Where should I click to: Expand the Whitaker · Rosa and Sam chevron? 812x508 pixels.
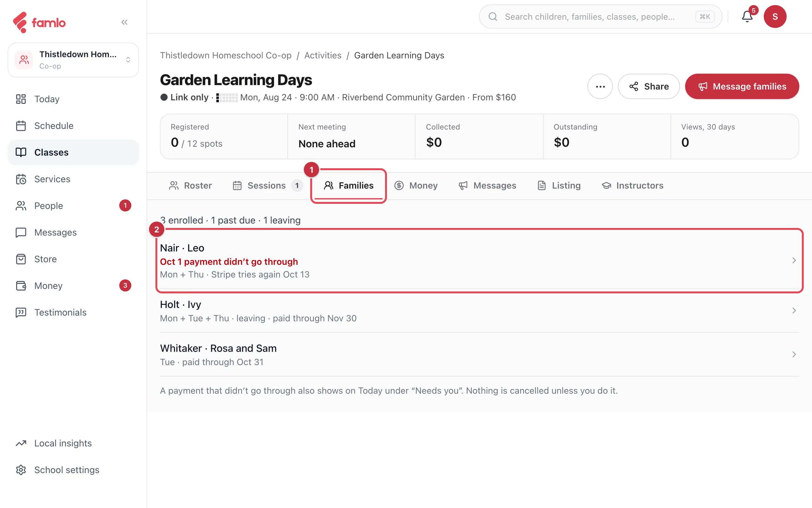(794, 354)
